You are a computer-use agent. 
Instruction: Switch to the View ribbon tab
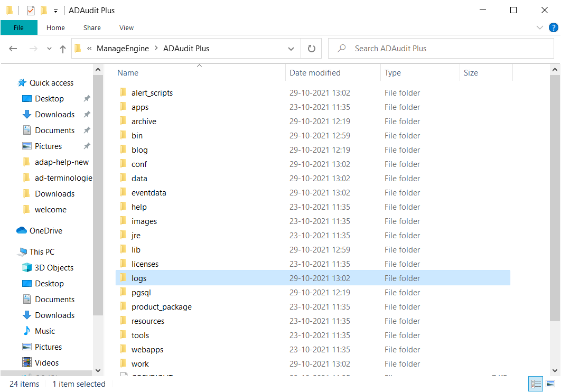(126, 27)
